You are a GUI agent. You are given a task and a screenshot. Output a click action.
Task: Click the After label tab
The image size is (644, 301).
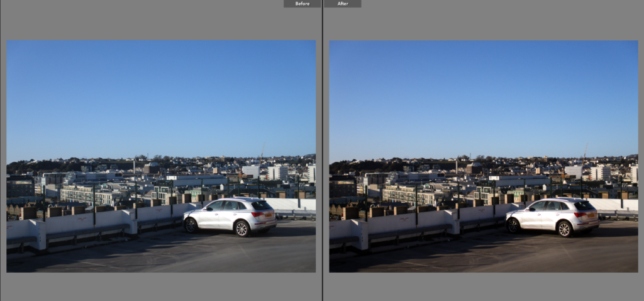(x=343, y=4)
